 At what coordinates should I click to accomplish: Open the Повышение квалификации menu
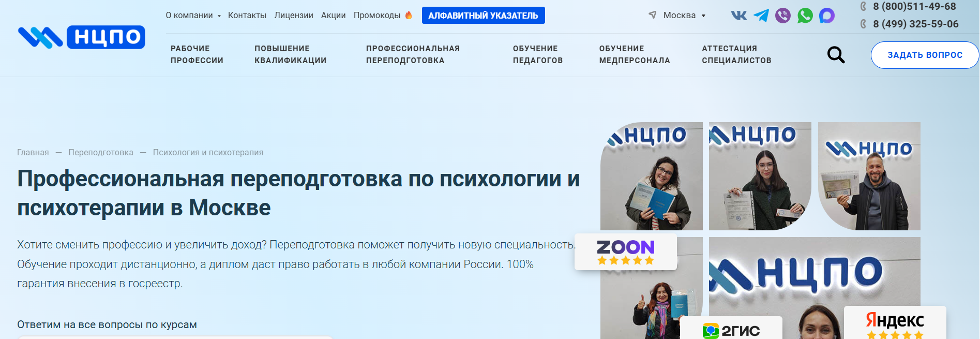290,54
